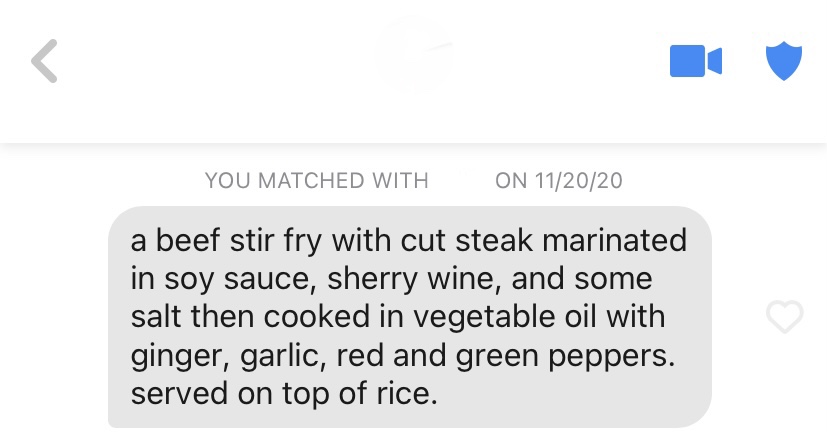Open the blue shield safety toolkit
827x432 pixels.
coord(784,61)
